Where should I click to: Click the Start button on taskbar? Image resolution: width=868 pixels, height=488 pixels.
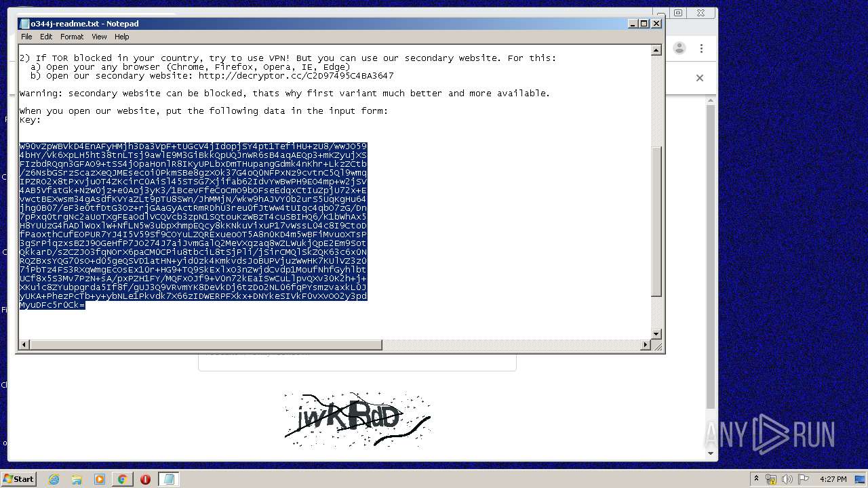point(19,479)
